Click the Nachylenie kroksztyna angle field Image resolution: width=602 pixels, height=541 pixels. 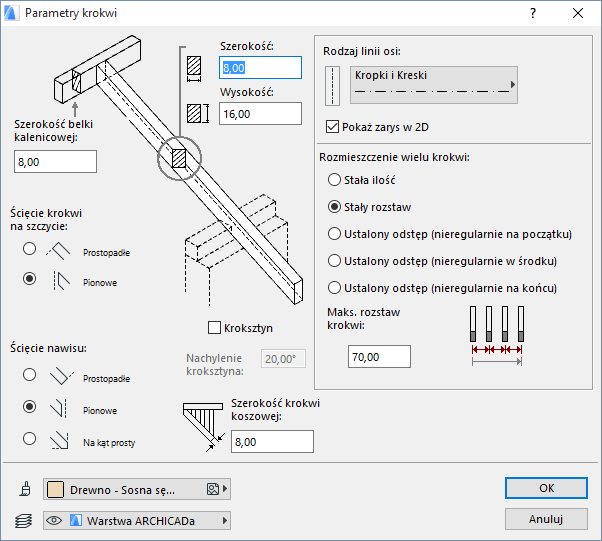(x=283, y=359)
